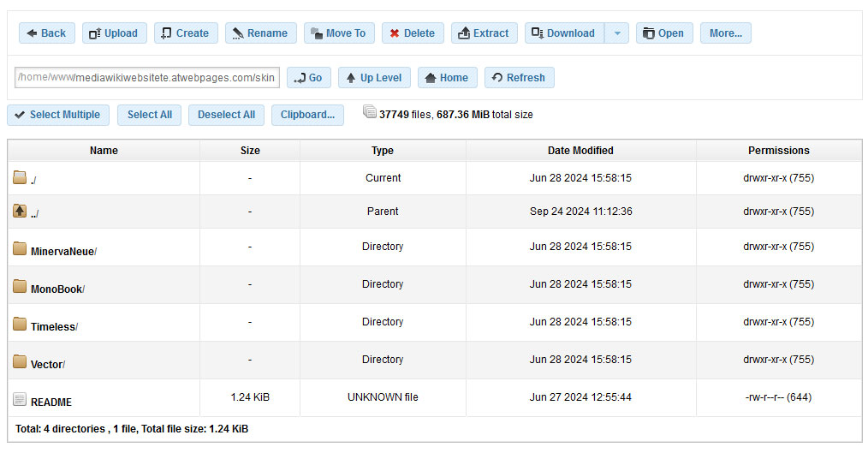Navigate Home using the house button
Viewport: 868px width, 453px height.
(x=447, y=78)
